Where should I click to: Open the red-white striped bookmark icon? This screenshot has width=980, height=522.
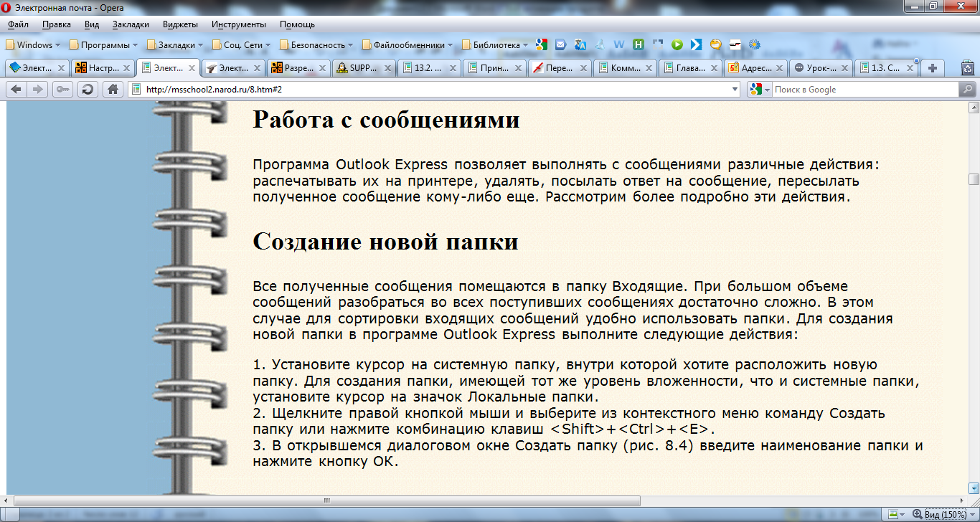(x=735, y=44)
